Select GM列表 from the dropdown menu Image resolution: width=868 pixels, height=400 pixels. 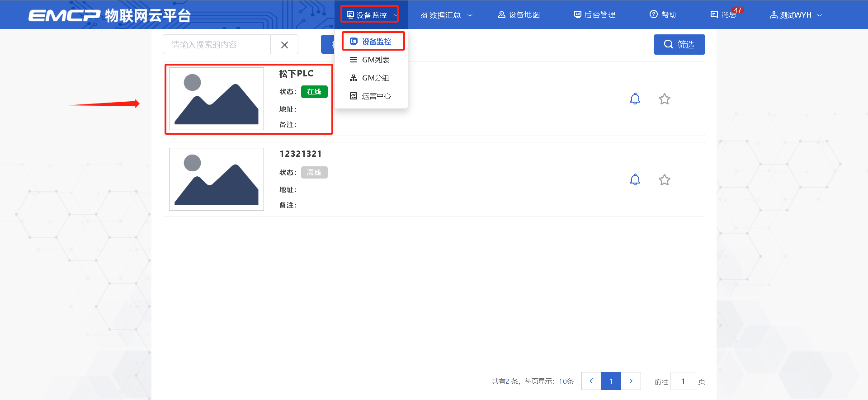375,60
